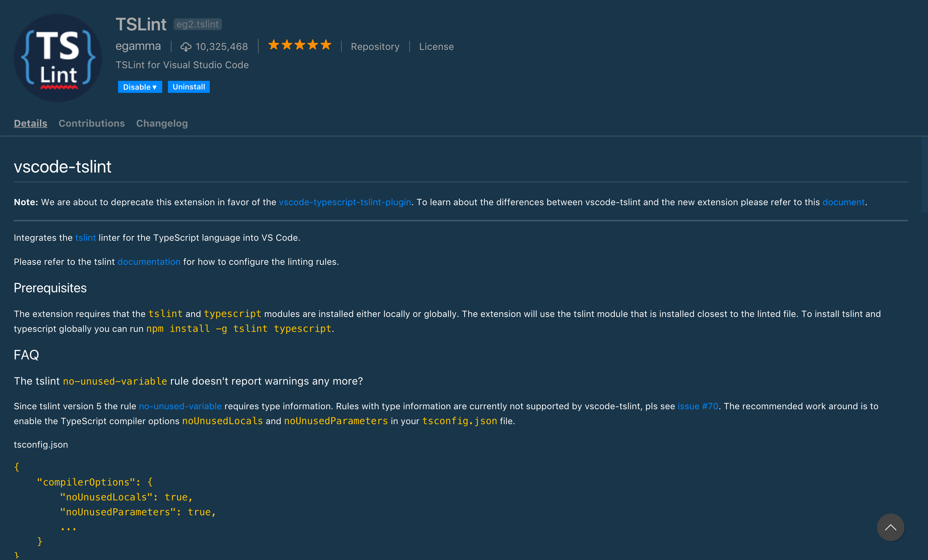The width and height of the screenshot is (928, 560).
Task: Click the "noUnusedParameters": true code line
Action: 138,512
